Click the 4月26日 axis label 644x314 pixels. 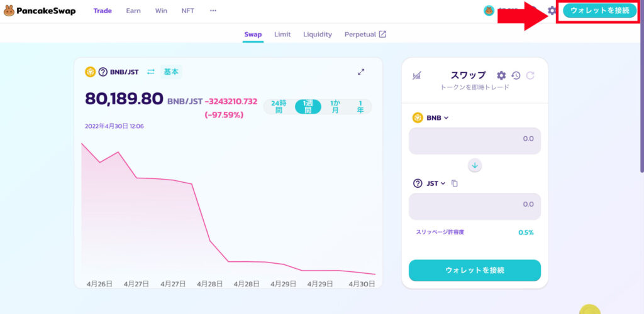[99, 283]
